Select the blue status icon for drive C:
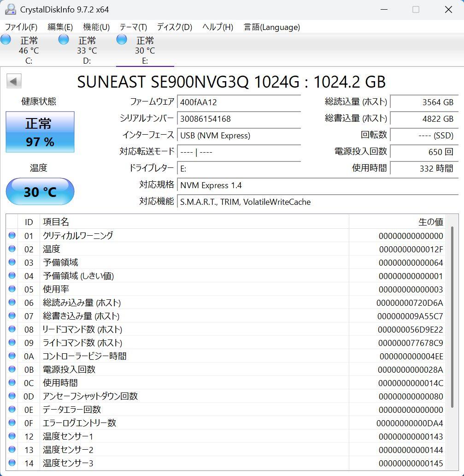The width and height of the screenshot is (464, 476). click(6, 40)
